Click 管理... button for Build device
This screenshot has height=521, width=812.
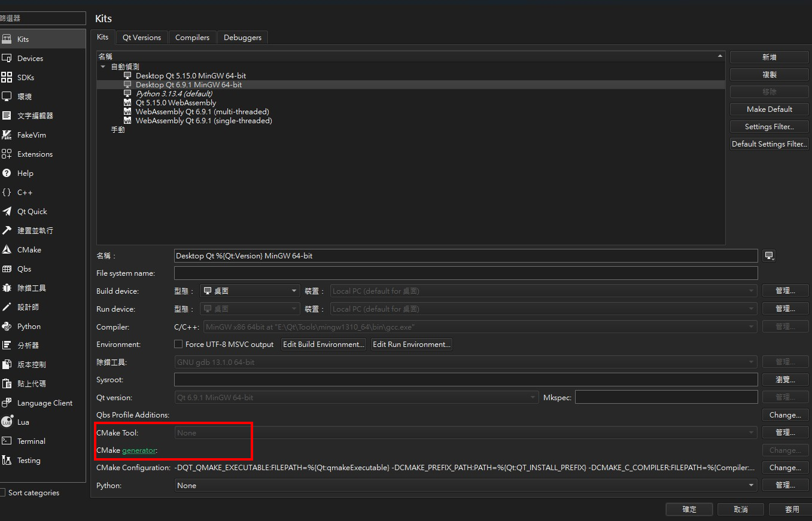(x=785, y=291)
